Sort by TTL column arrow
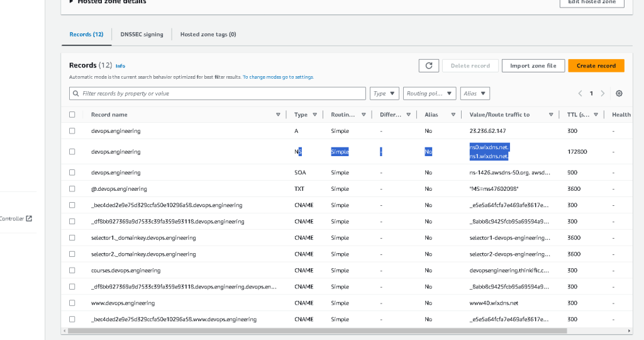 [x=596, y=115]
